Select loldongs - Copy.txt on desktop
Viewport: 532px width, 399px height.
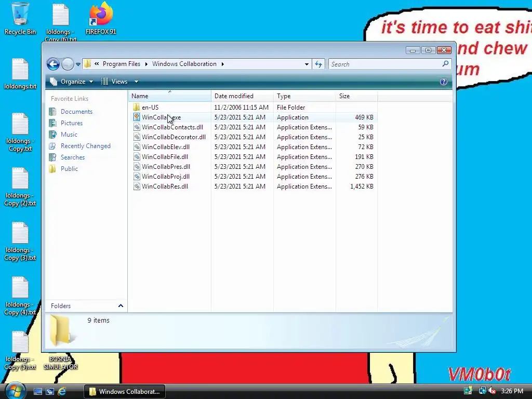(20, 132)
